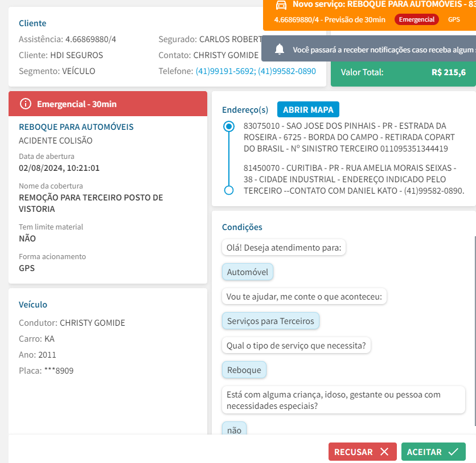The height and width of the screenshot is (463, 476).
Task: Click the Condições panel scrollbar
Action: pyautogui.click(x=474, y=330)
